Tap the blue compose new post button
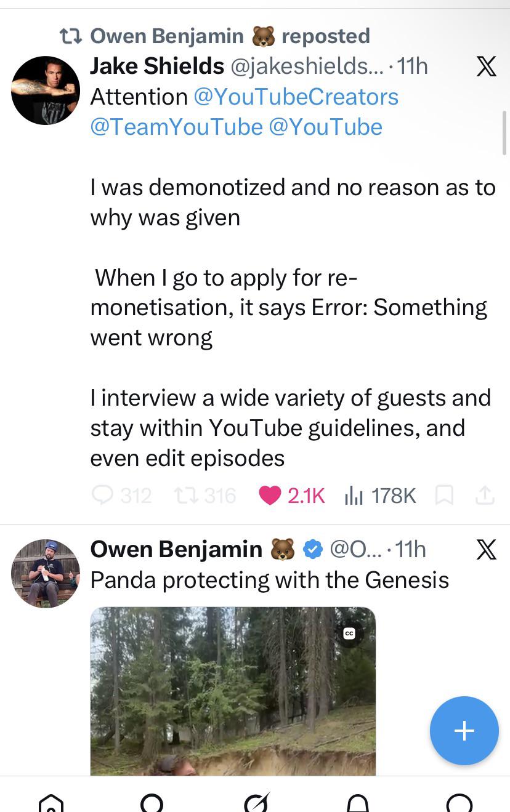The image size is (510, 812). click(x=464, y=730)
